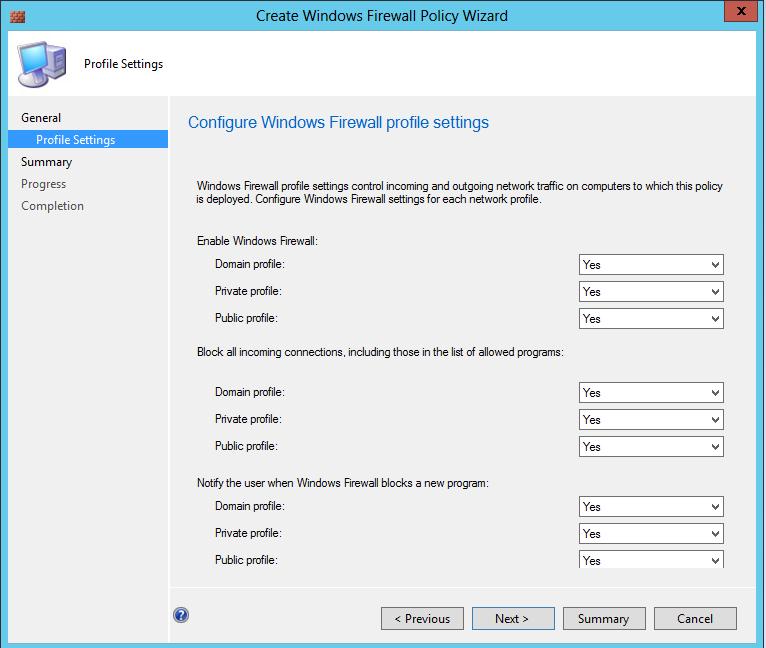Click the window title 'Create Windows Firewall Policy Wizard'
Image resolution: width=766 pixels, height=648 pixels.
click(x=382, y=16)
